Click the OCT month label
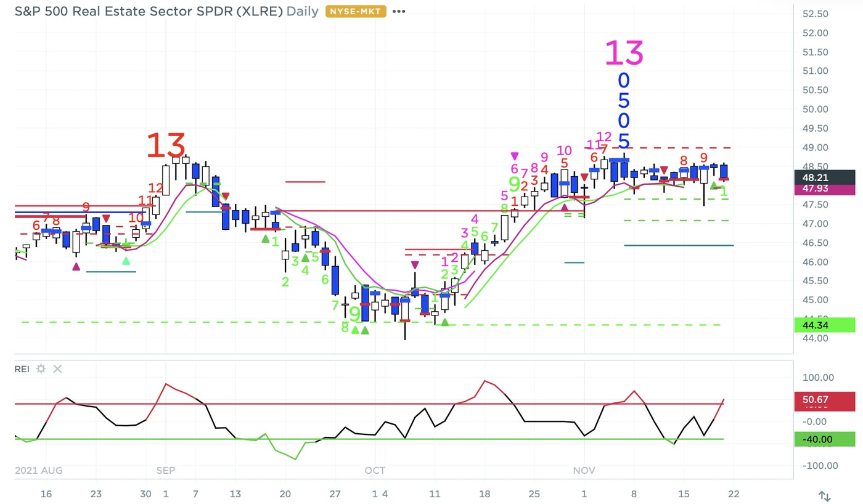Screen dimensions: 863x504 click(375, 471)
